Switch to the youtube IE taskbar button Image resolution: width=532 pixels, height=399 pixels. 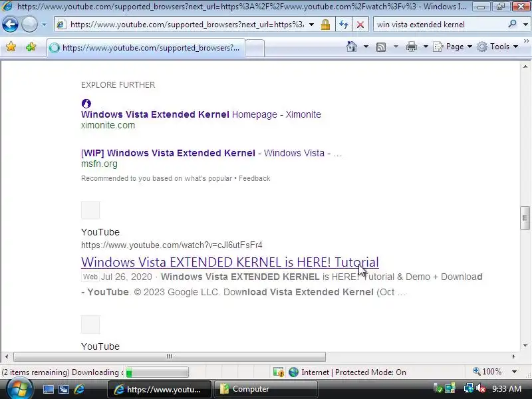(x=160, y=389)
